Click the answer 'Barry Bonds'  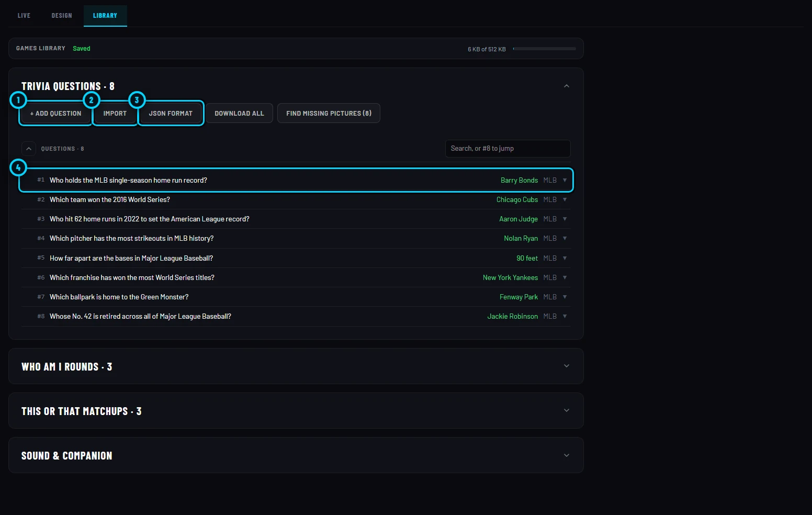click(519, 181)
